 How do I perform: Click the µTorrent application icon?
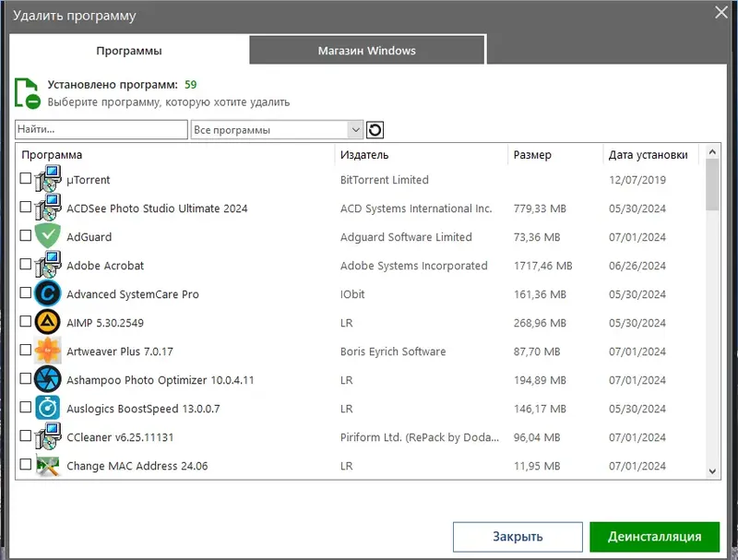pyautogui.click(x=47, y=180)
